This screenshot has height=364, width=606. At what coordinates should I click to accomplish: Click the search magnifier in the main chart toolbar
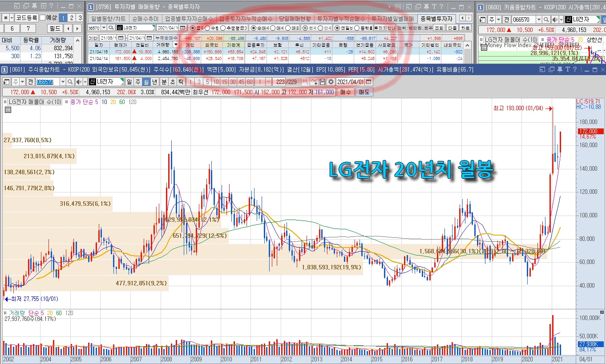[70, 82]
